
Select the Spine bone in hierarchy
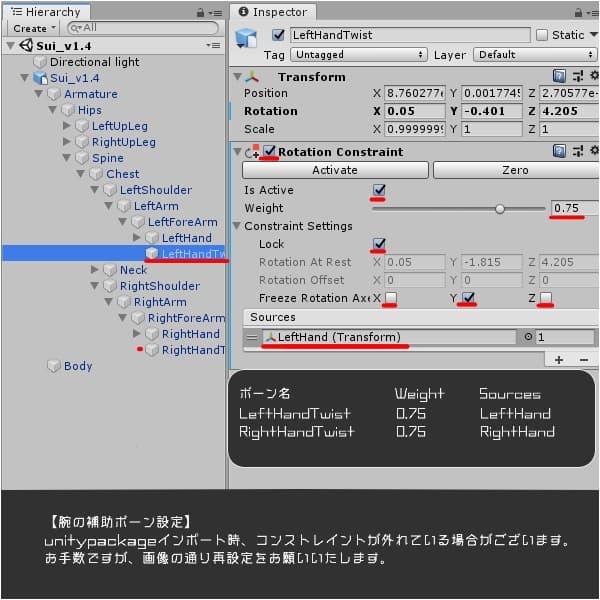(x=108, y=158)
